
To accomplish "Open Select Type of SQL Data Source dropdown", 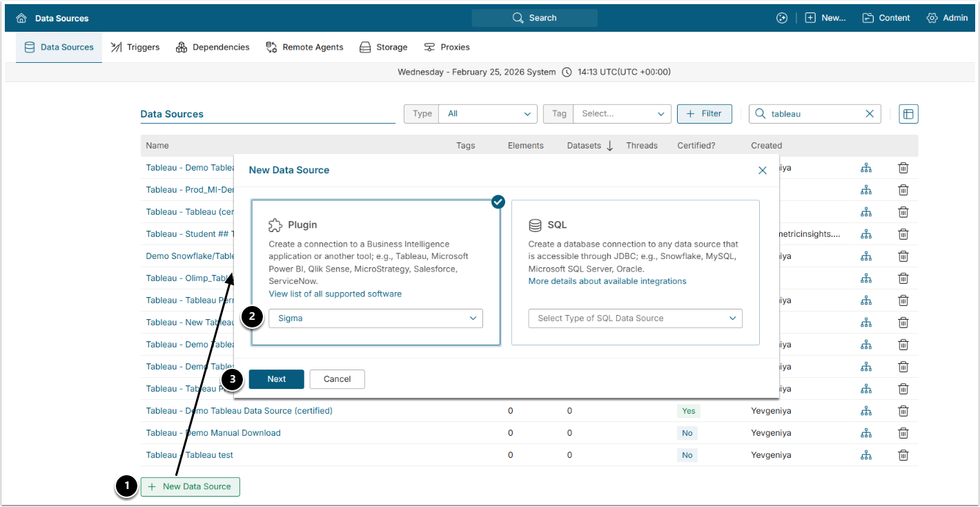I will click(635, 318).
